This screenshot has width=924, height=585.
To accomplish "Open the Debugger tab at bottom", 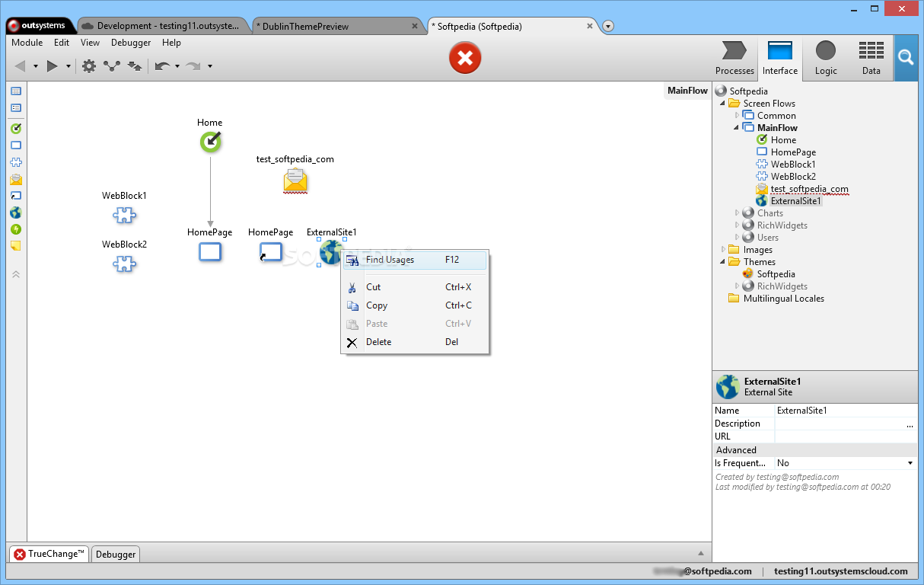I will pyautogui.click(x=116, y=555).
